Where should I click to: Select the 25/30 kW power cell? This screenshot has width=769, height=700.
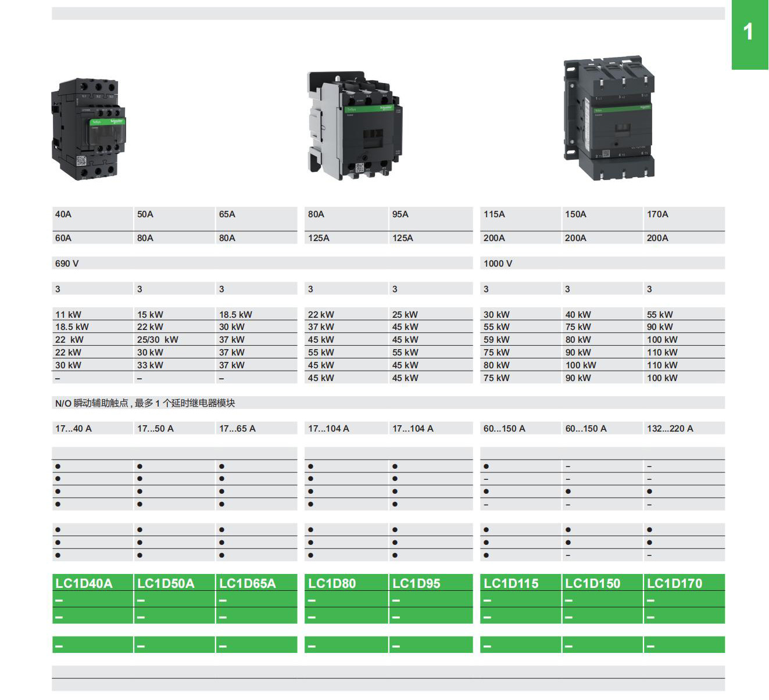pos(158,340)
